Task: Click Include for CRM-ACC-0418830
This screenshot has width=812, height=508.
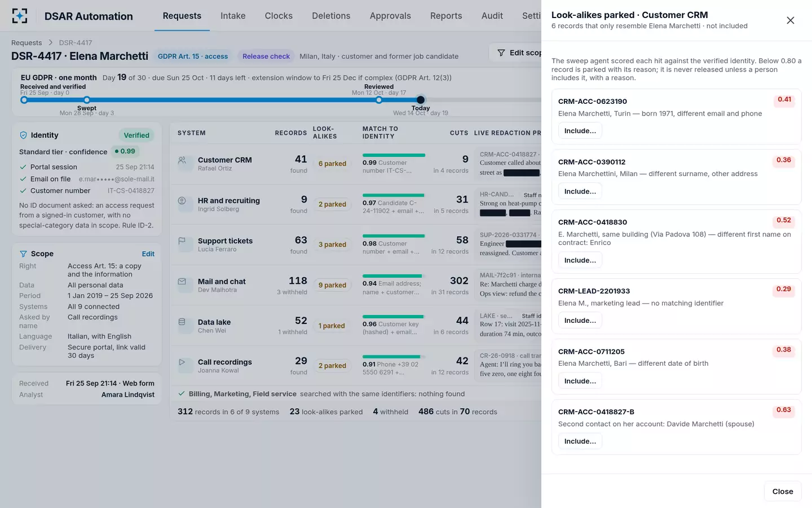Action: 580,260
